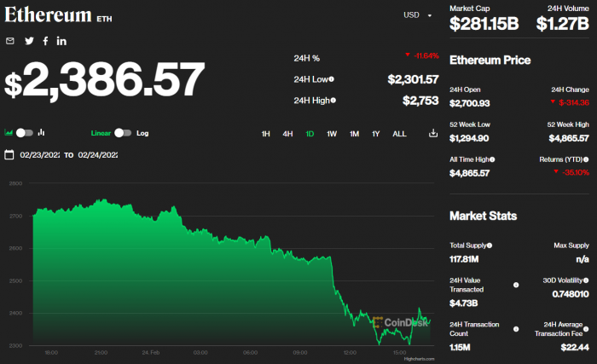Click the Ethereum title heading
Screen dimensions: 597x364
[48, 15]
